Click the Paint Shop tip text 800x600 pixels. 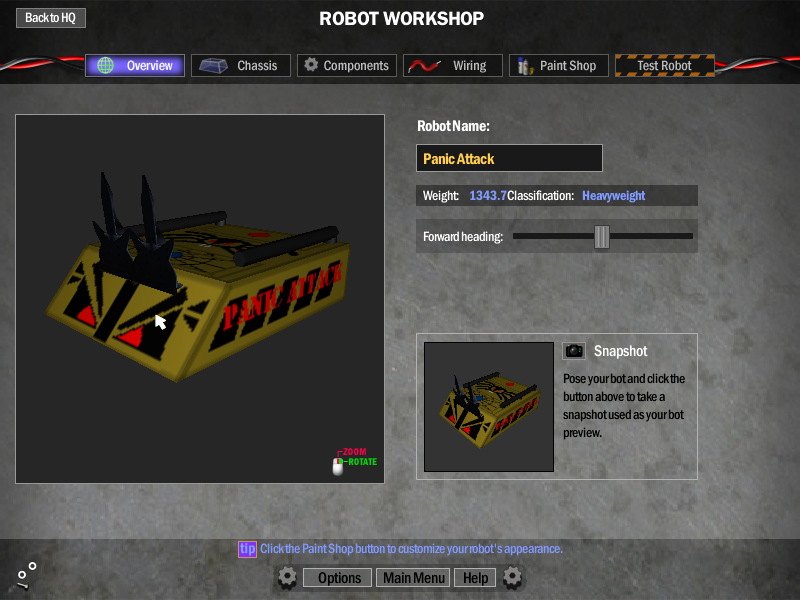(x=411, y=549)
